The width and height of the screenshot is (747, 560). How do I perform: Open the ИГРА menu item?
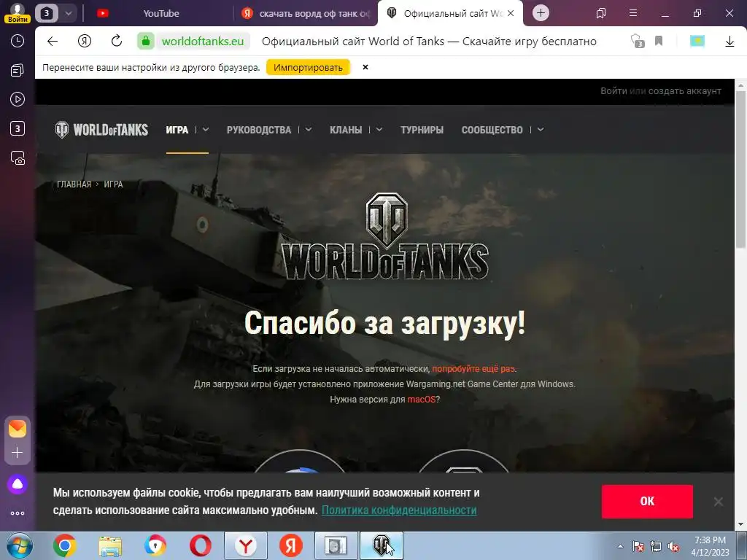177,130
